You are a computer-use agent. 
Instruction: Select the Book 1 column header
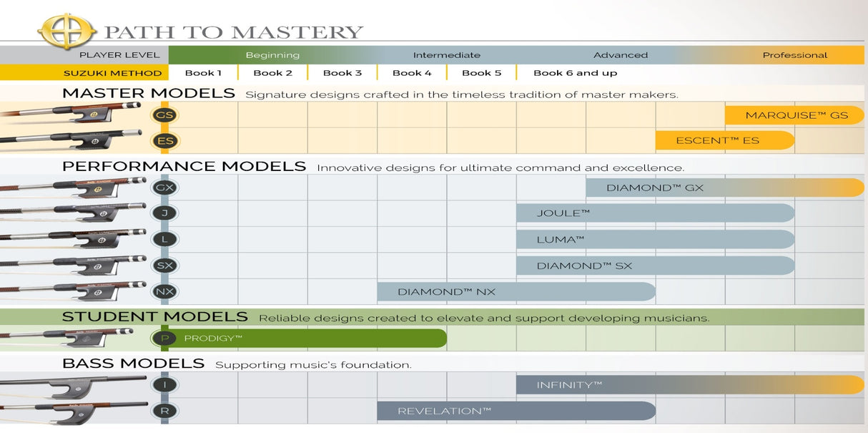203,73
